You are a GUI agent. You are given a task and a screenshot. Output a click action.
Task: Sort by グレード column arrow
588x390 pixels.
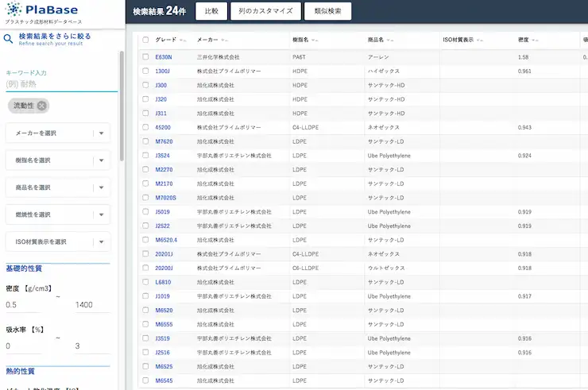[x=183, y=40]
